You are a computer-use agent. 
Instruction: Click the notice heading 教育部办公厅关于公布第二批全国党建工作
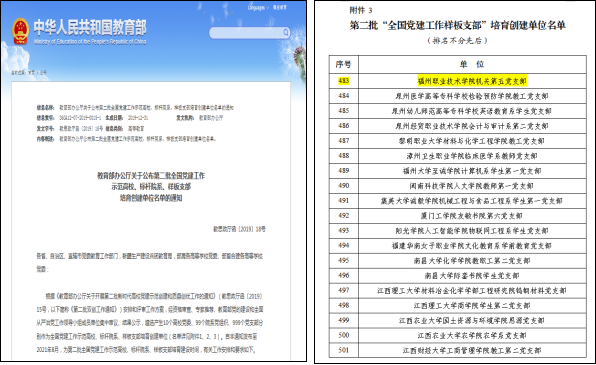pyautogui.click(x=151, y=176)
